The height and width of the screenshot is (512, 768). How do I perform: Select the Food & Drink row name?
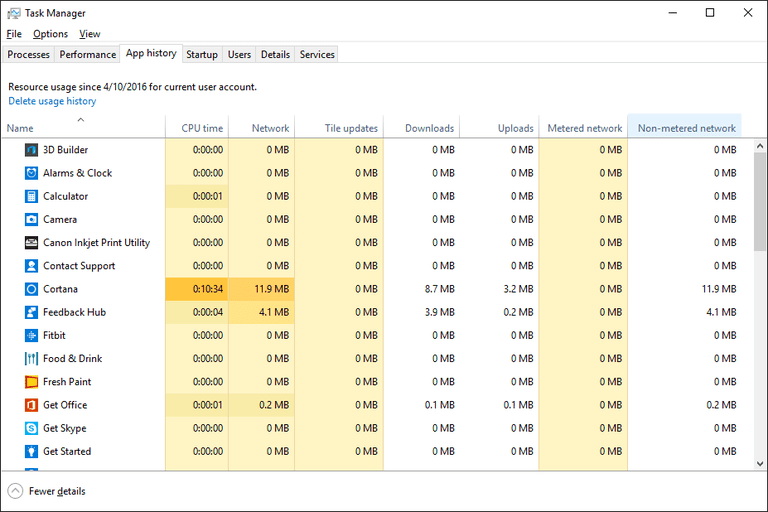72,359
